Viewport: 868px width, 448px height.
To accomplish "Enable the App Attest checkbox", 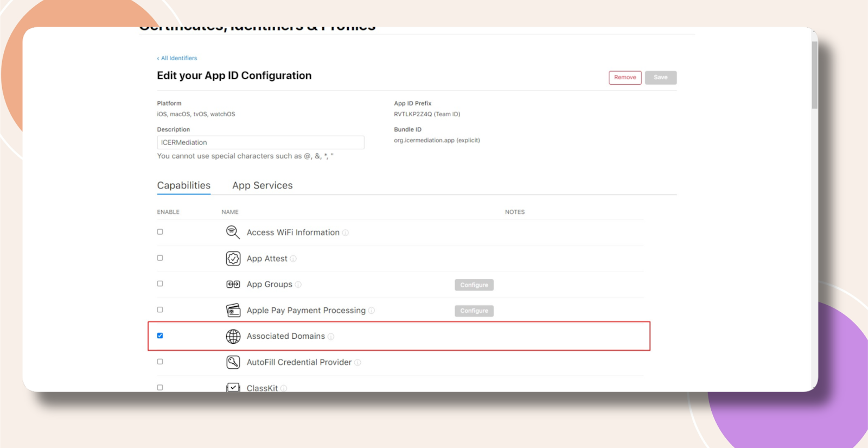I will 160,258.
